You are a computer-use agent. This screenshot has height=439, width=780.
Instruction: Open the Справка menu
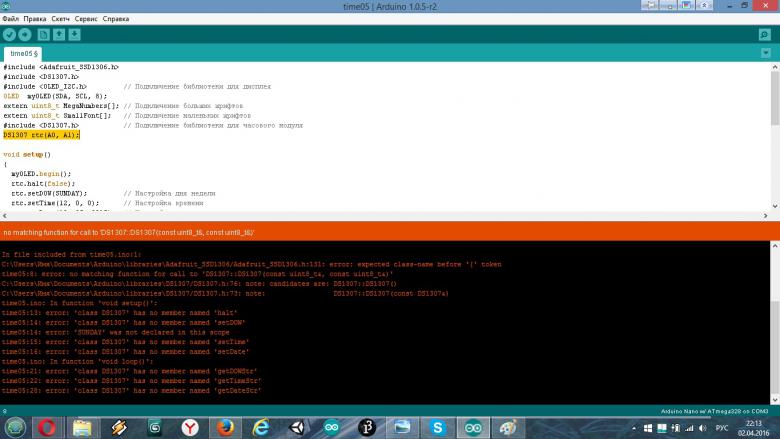point(115,19)
